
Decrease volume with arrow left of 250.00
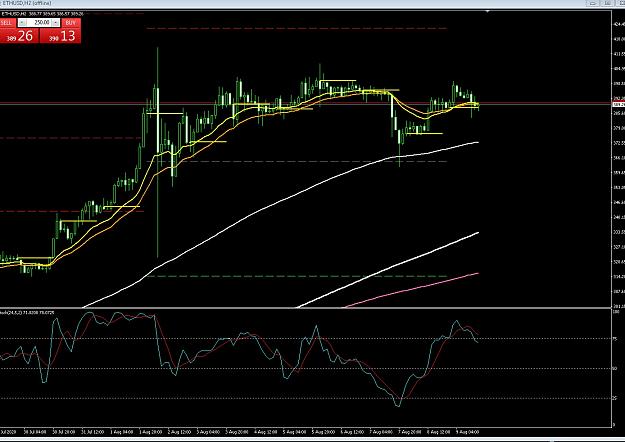(22, 23)
